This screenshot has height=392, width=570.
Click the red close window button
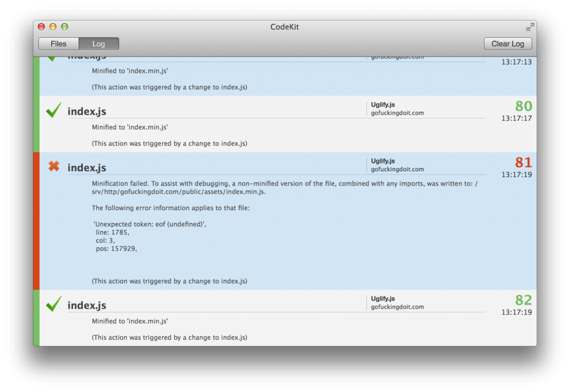tap(41, 27)
